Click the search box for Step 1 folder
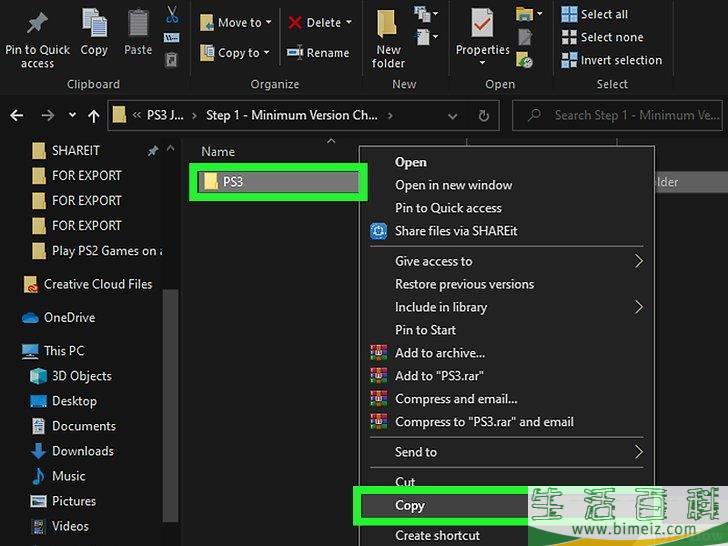Image resolution: width=728 pixels, height=546 pixels. click(x=618, y=115)
